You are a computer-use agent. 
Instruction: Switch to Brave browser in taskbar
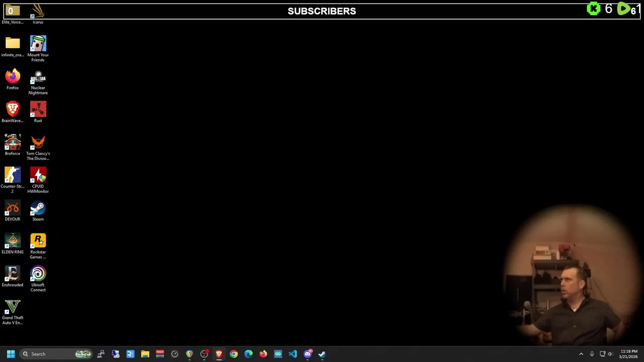pos(219,354)
